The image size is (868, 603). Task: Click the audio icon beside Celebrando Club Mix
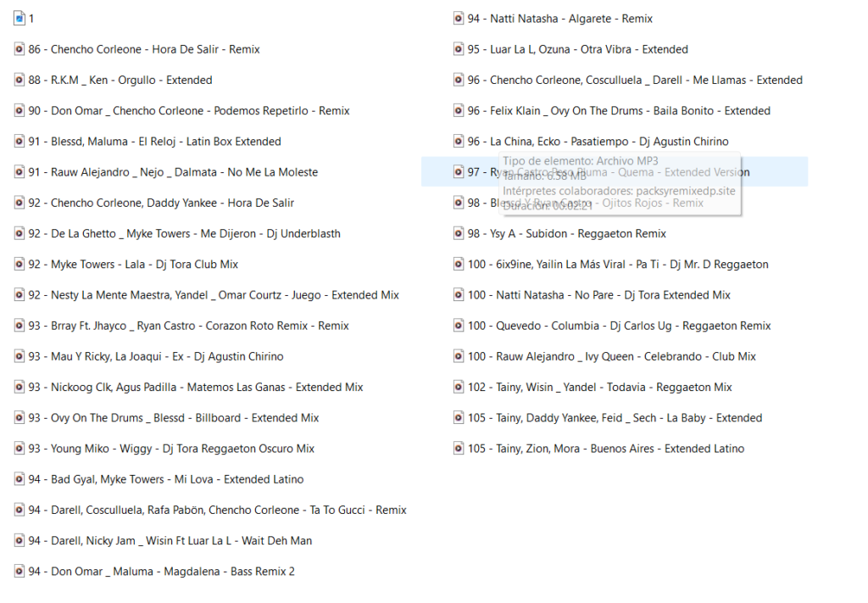point(459,356)
